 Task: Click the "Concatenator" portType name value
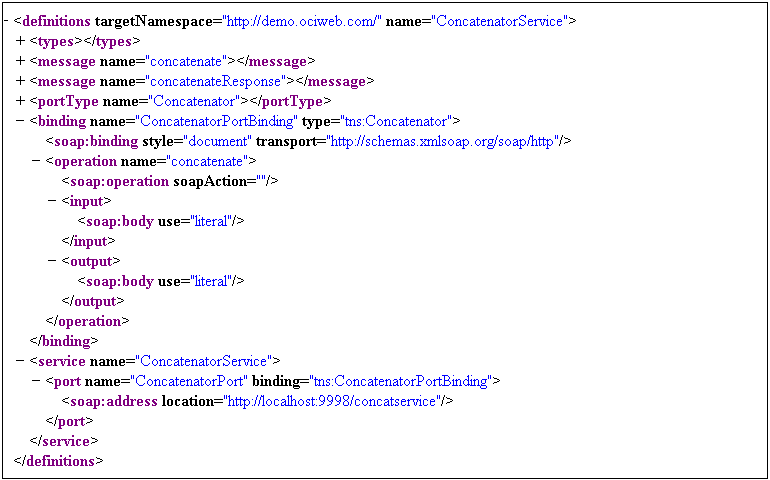pyautogui.click(x=193, y=101)
